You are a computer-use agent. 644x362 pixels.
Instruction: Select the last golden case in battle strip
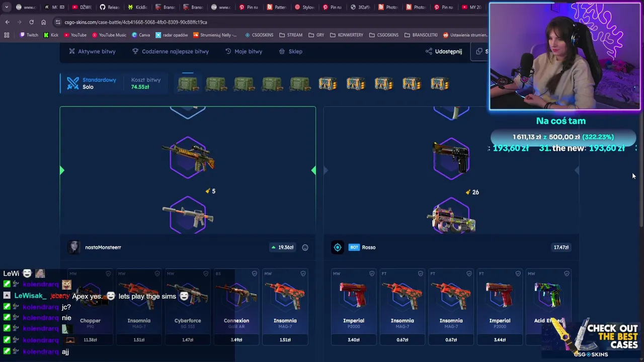[x=440, y=84]
